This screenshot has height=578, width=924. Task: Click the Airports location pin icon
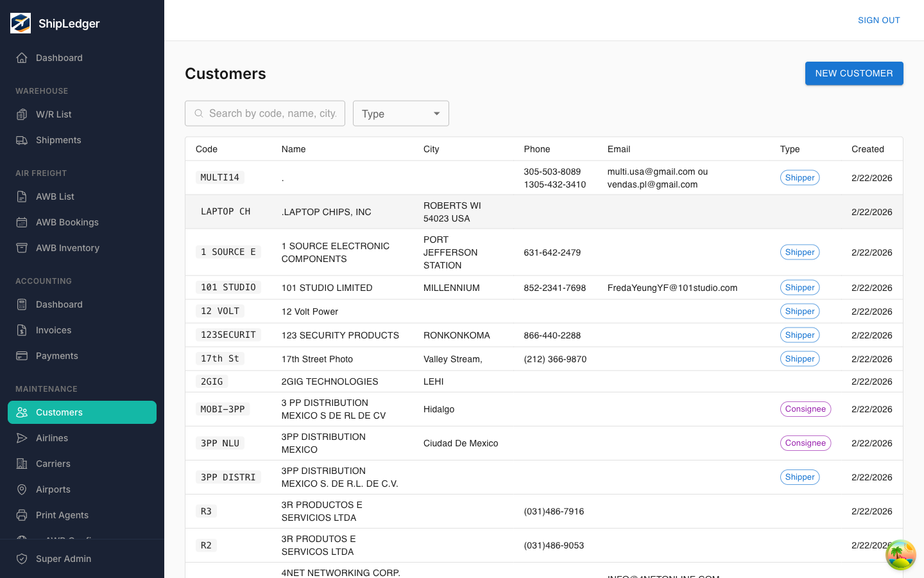22,489
